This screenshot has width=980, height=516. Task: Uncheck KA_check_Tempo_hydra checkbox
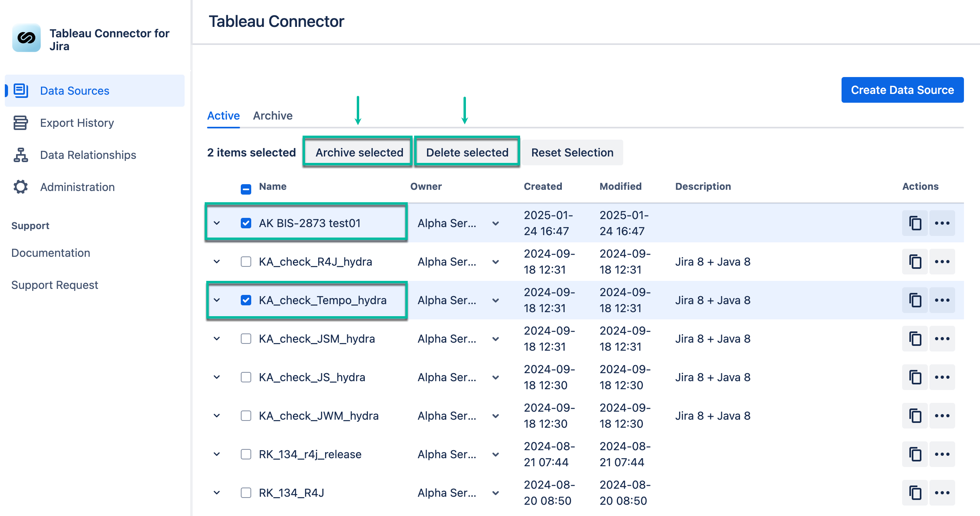(246, 300)
